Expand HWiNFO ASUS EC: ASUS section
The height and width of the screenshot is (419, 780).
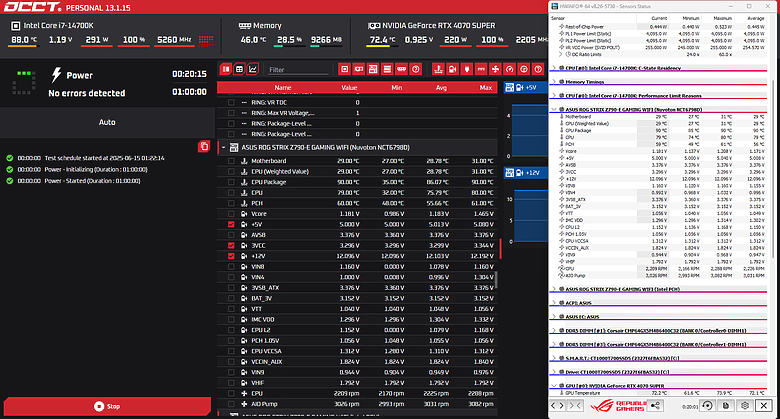554,316
